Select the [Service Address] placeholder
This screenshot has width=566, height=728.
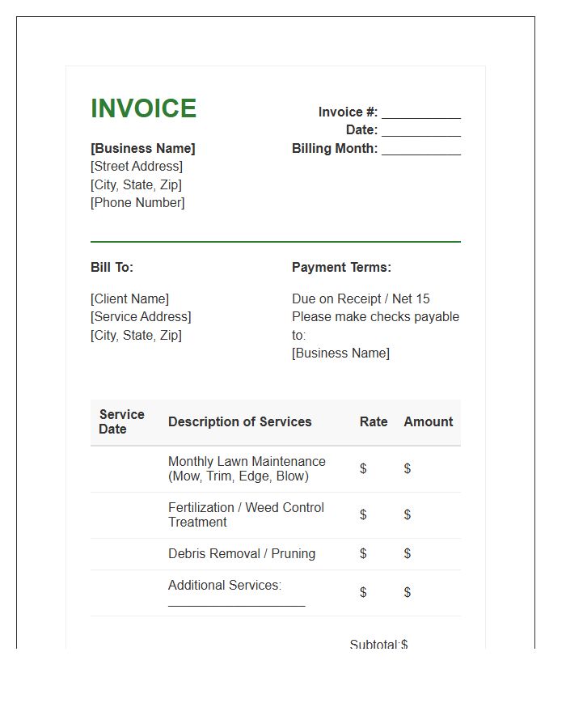tap(141, 316)
